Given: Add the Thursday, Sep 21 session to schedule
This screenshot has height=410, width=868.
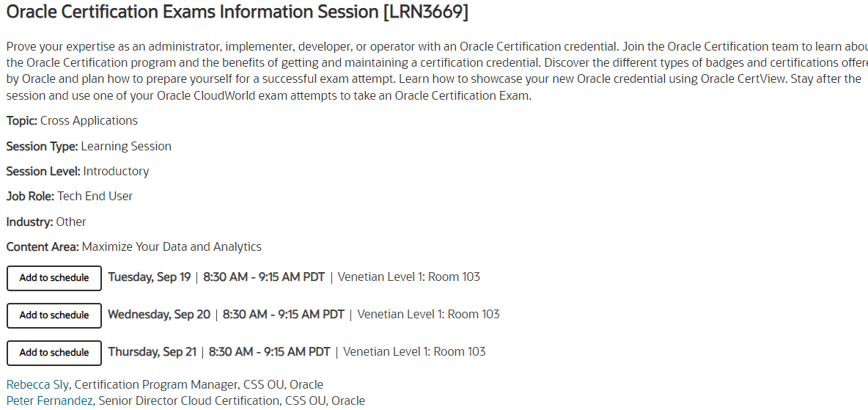Looking at the screenshot, I should (54, 353).
